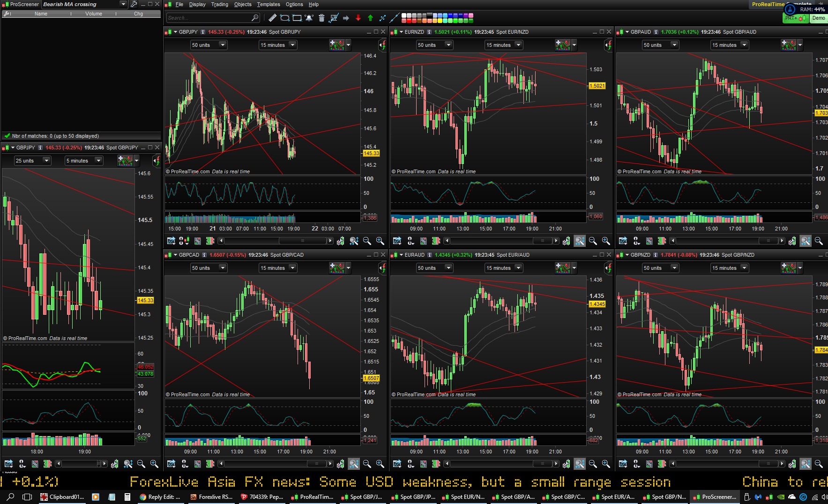Open ProScreener wrench settings icon
Screen dimensions: 828x504
[x=134, y=4]
